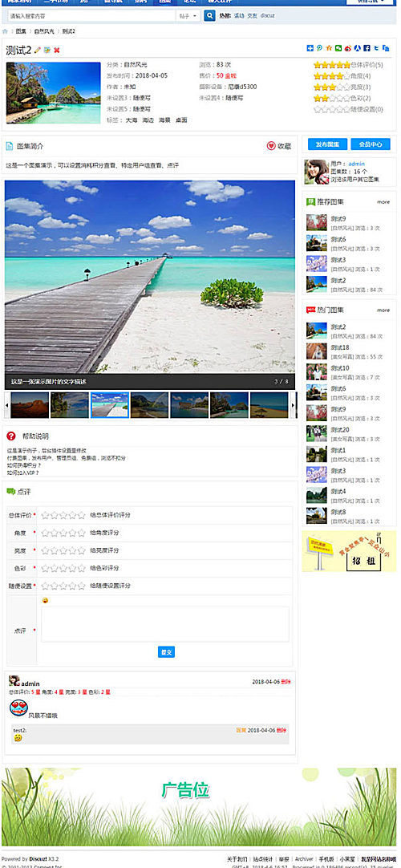Open the smiley emoji picker above comment box

tap(45, 601)
